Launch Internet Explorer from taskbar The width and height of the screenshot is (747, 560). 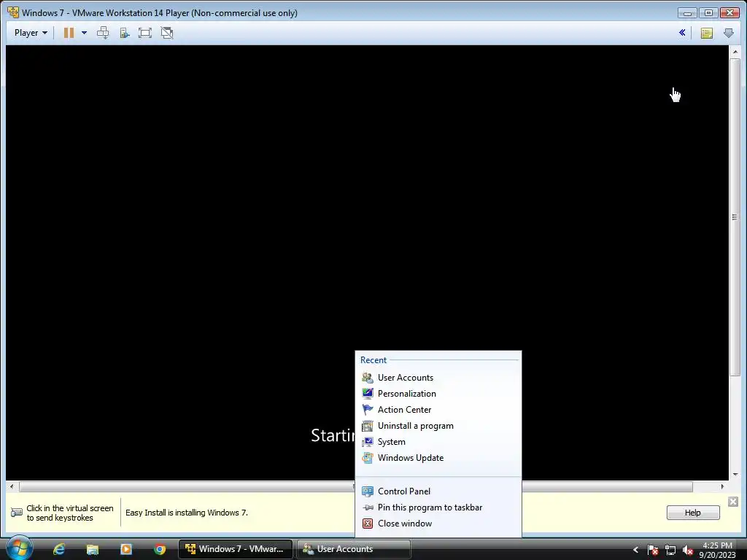click(58, 549)
